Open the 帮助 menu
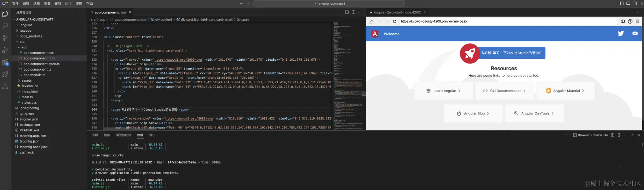The height and width of the screenshot is (190, 644). coord(90,4)
